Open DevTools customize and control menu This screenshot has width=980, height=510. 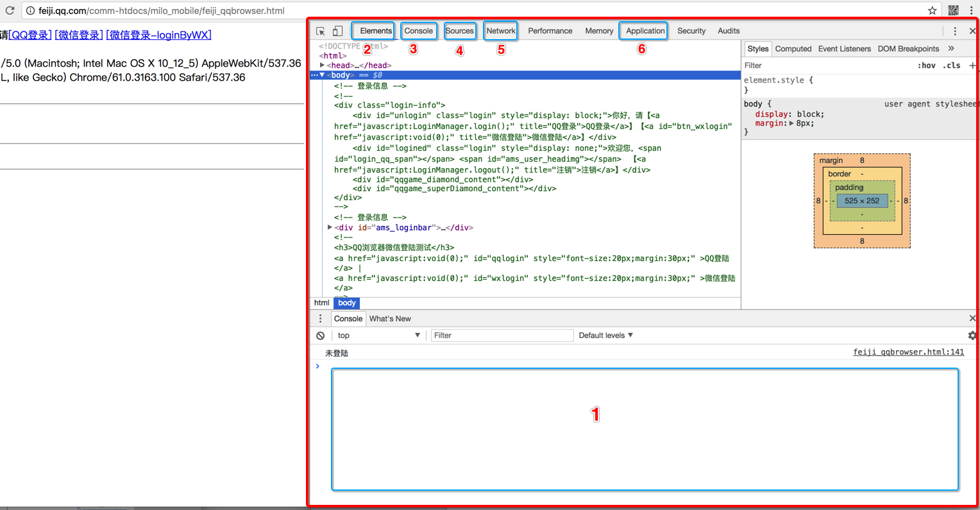coord(955,31)
